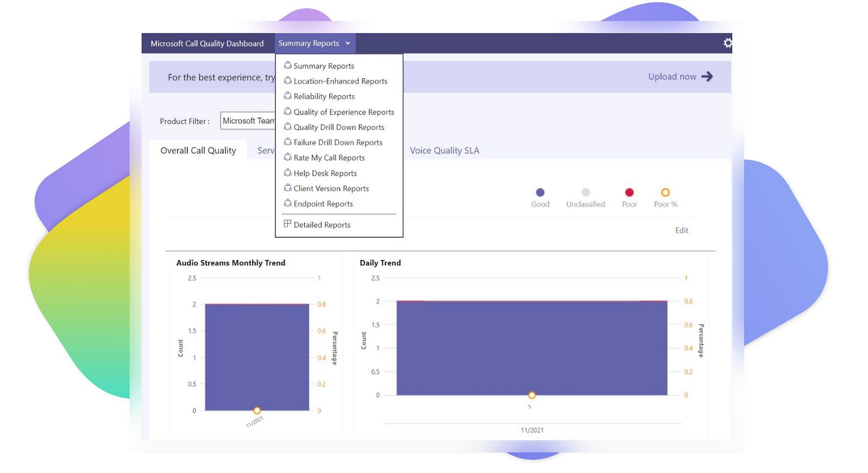Click the icon beside Location-Enhanced Reports
Screen dimensions: 868x473
coord(287,81)
